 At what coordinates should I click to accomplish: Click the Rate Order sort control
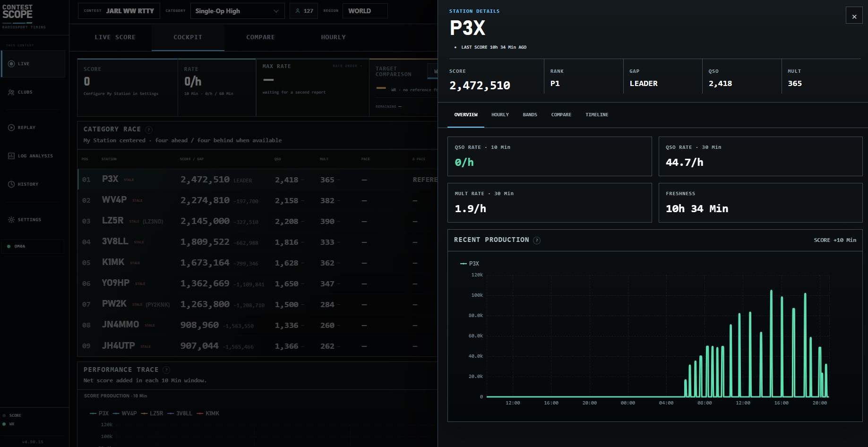click(x=347, y=66)
